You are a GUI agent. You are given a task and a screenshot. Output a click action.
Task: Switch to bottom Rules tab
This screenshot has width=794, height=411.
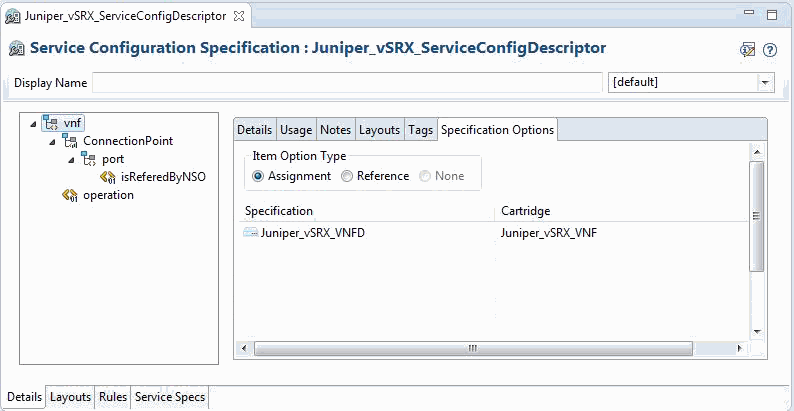tap(113, 397)
